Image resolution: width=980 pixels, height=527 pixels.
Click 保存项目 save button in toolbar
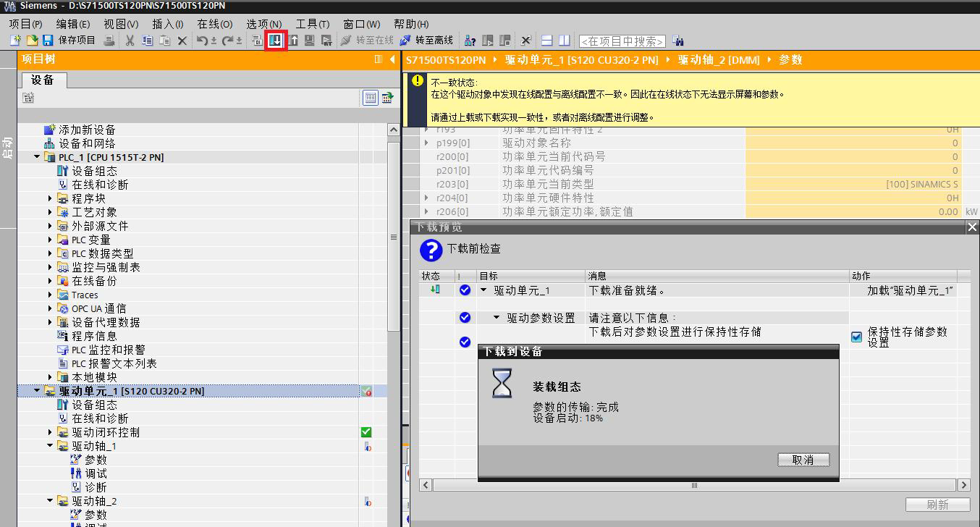click(69, 41)
